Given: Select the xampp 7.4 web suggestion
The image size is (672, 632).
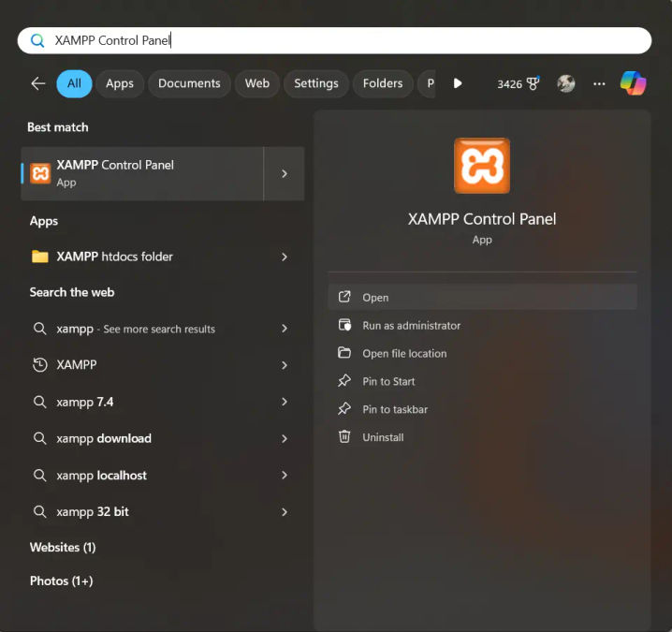Looking at the screenshot, I should pos(163,402).
